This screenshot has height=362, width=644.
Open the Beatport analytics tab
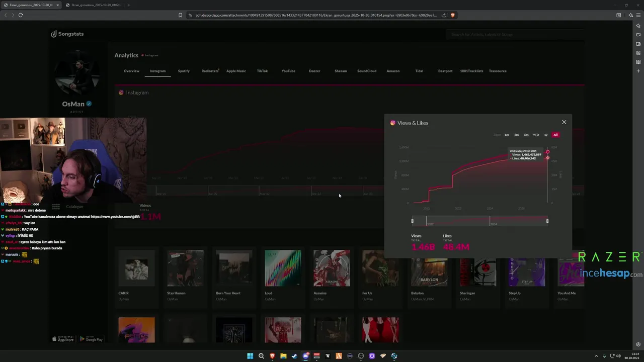point(445,71)
